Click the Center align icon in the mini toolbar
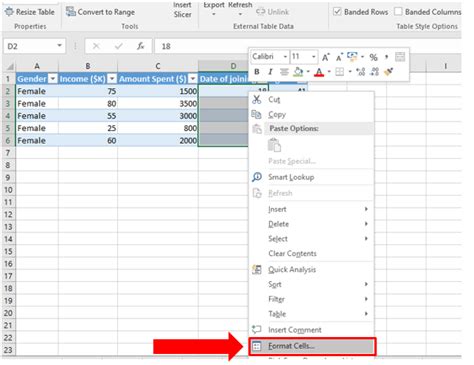 pyautogui.click(x=284, y=71)
